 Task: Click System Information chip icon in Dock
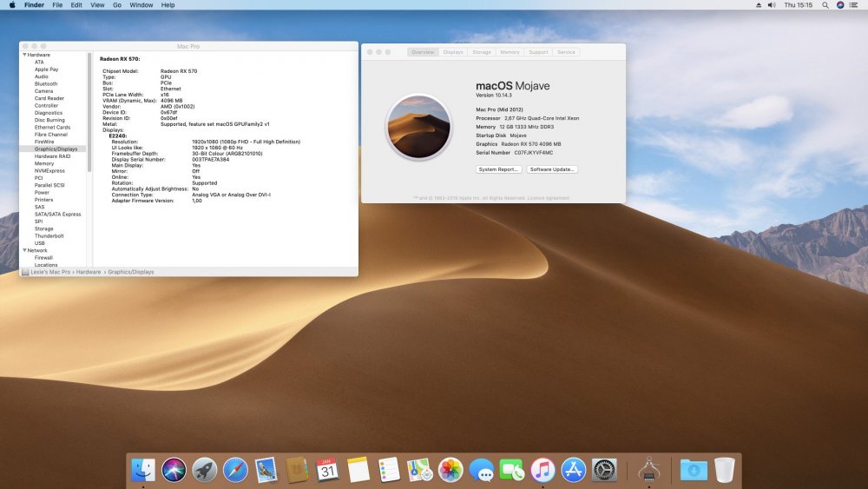pyautogui.click(x=648, y=470)
